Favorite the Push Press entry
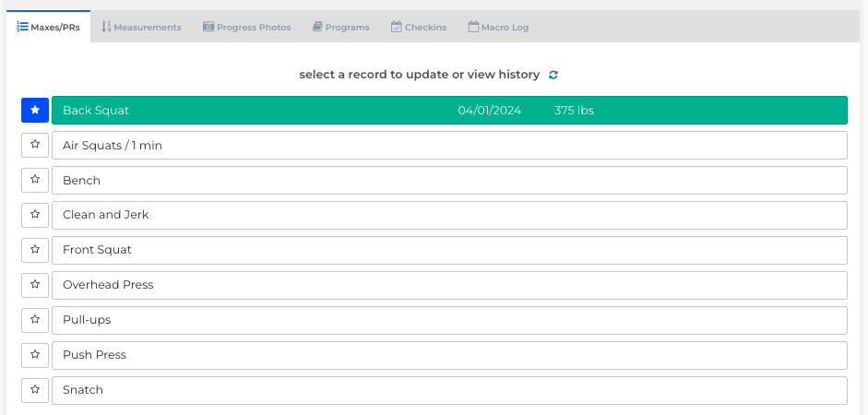 pos(35,355)
